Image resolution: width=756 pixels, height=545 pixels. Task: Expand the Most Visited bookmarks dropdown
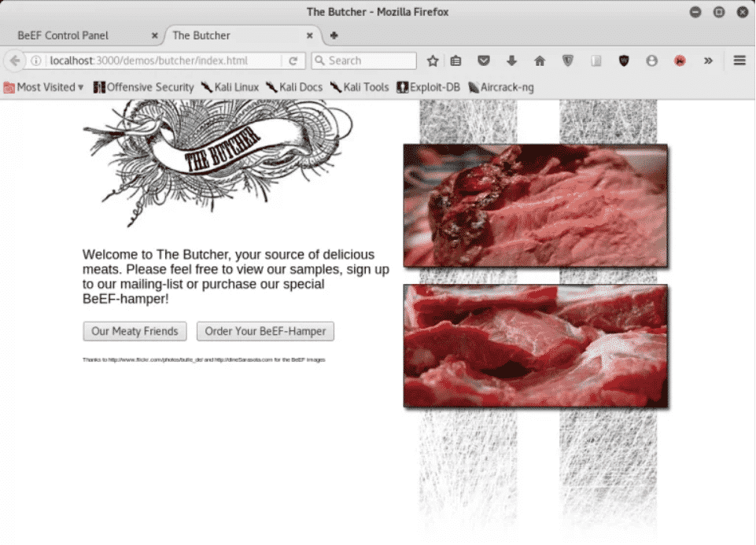pyautogui.click(x=44, y=87)
